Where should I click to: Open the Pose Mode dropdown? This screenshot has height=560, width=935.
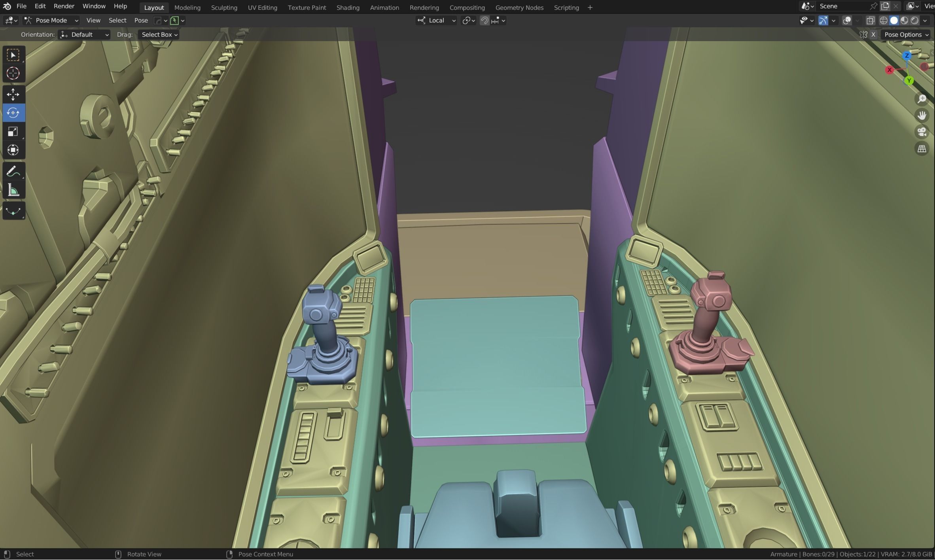click(51, 21)
